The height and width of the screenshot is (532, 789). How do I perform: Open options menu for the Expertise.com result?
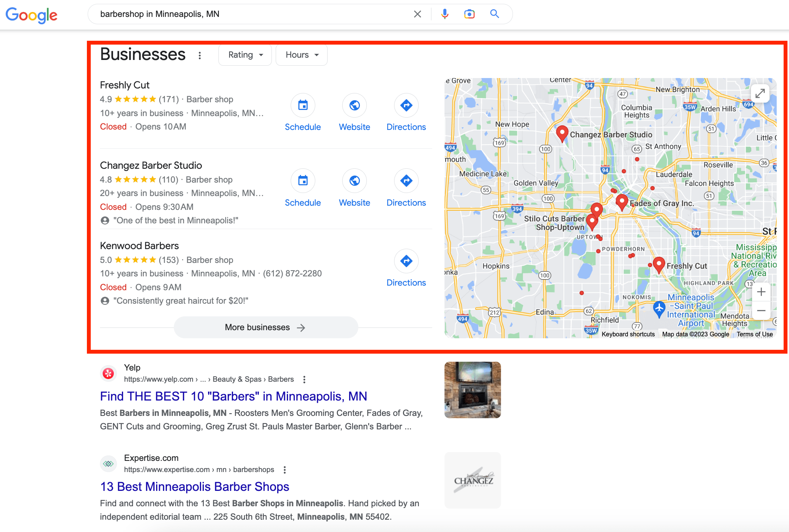coord(285,470)
